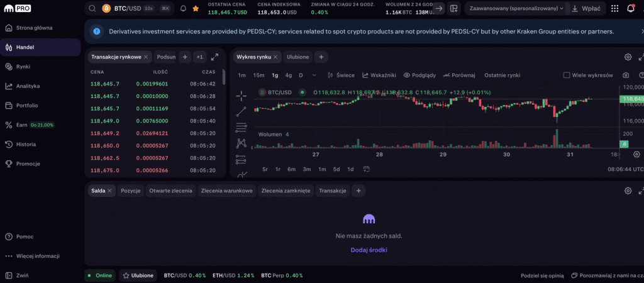Screen dimensions: 644x283
Task: Toggle Podglądy eye visibility option
Action: tap(419, 75)
